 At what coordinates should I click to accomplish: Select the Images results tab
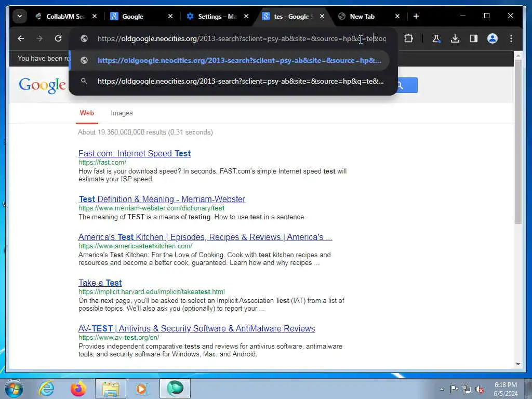[x=122, y=113]
